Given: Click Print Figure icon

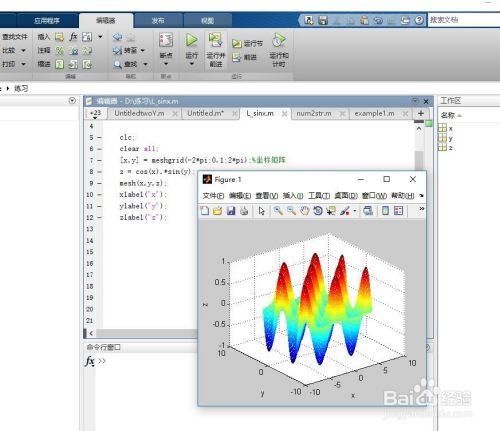Looking at the screenshot, I should [244, 211].
